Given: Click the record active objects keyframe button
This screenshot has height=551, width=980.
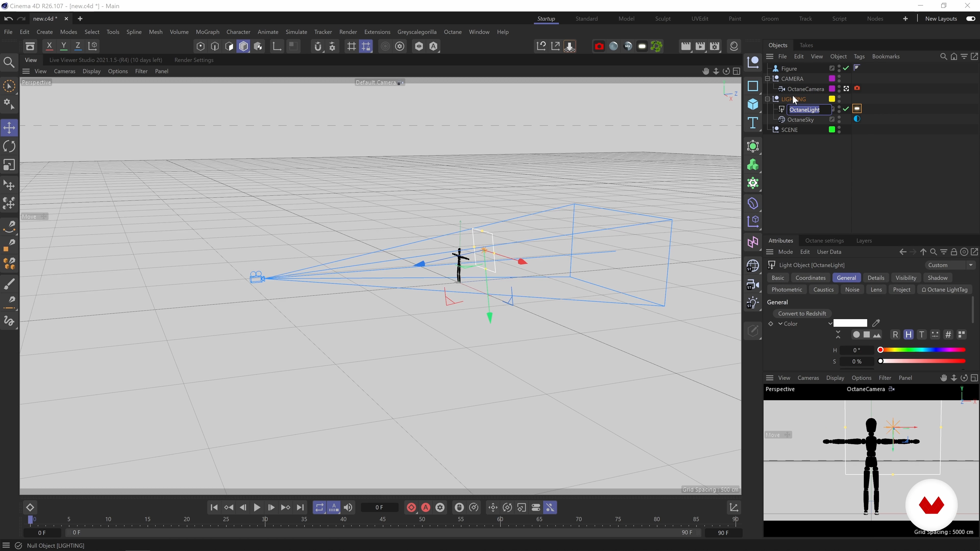Looking at the screenshot, I should coord(411,508).
